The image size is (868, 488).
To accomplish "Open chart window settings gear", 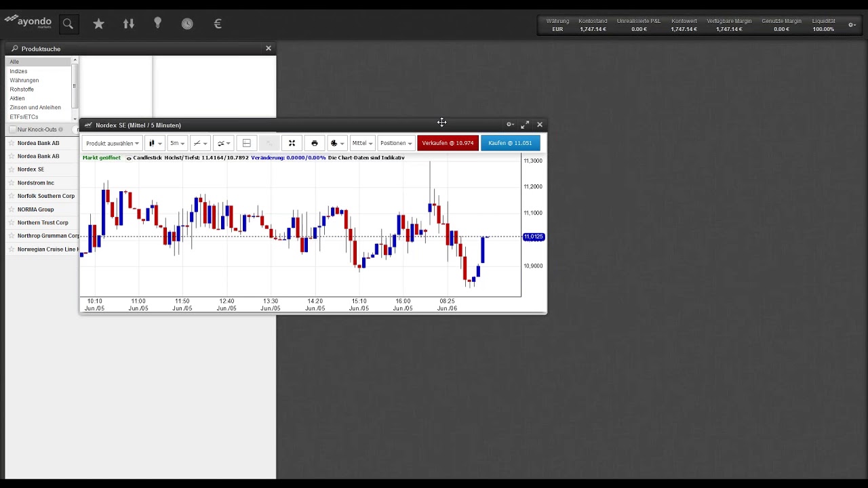I will [510, 125].
